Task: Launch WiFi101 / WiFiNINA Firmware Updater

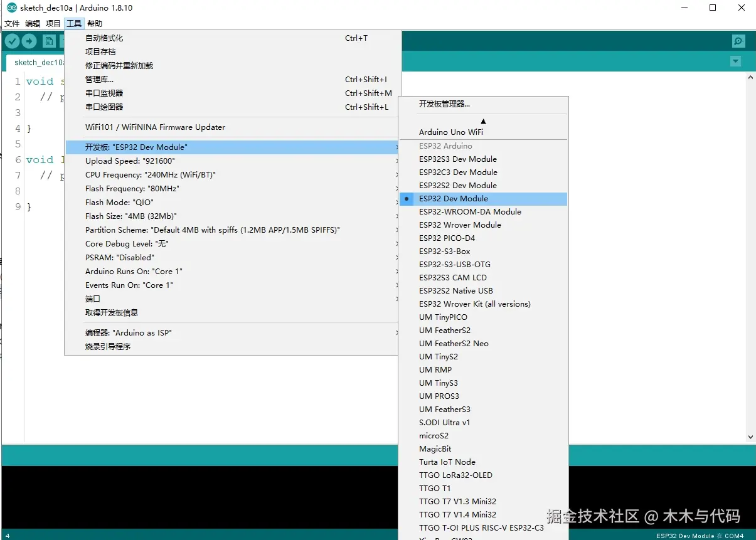Action: (x=232, y=127)
